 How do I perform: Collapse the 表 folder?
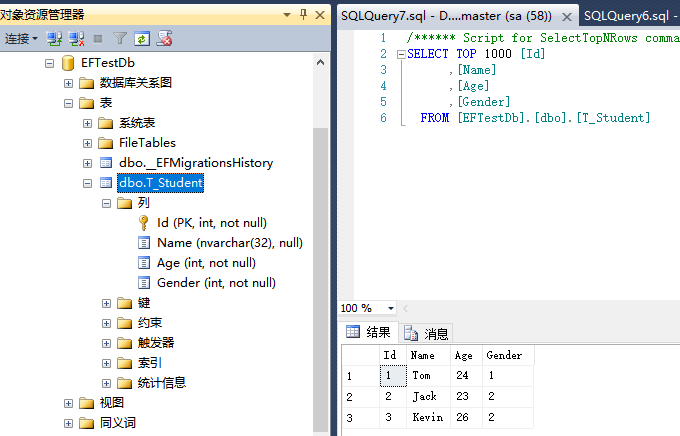69,103
